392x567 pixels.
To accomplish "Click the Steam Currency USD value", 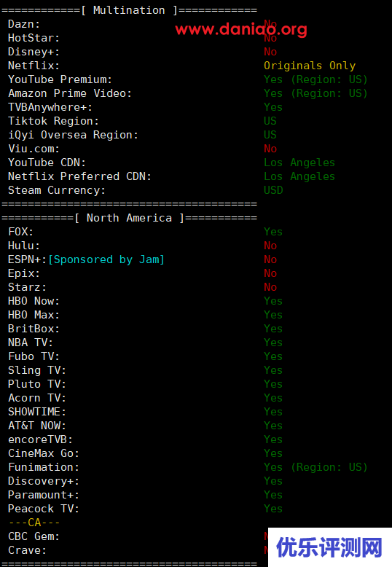I will coord(273,190).
